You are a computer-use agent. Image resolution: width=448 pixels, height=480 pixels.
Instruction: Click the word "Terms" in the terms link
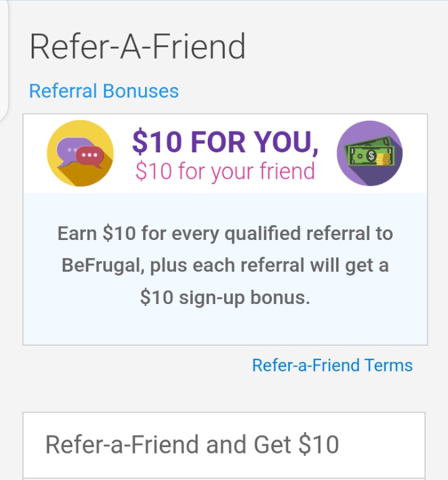click(388, 365)
